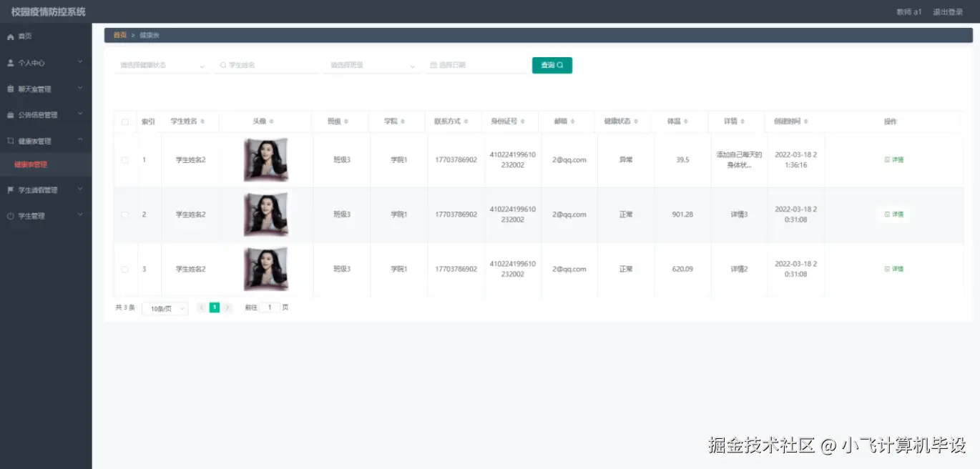Click the date selection field
This screenshot has height=469, width=980.
tap(477, 65)
